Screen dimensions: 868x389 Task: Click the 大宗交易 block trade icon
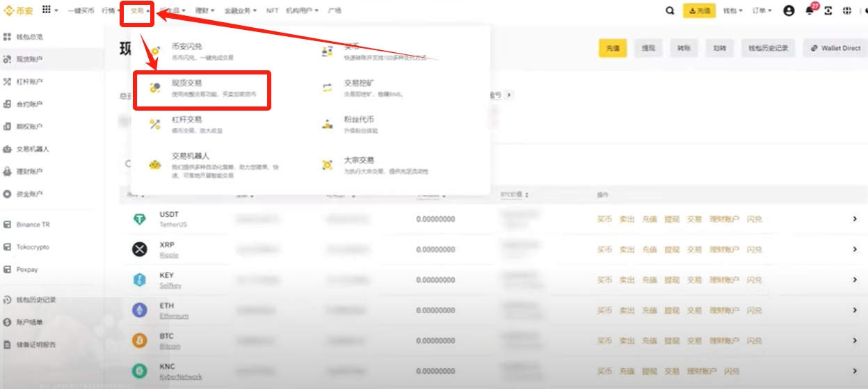pos(328,164)
